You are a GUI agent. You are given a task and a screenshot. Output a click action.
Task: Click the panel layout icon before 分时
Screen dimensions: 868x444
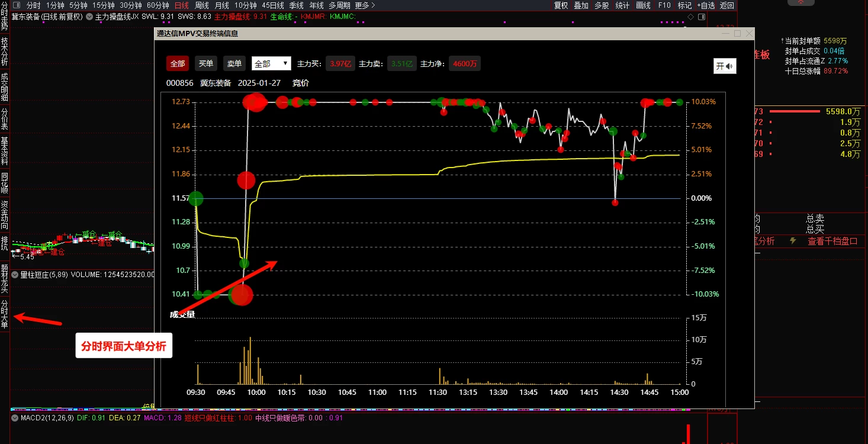18,5
